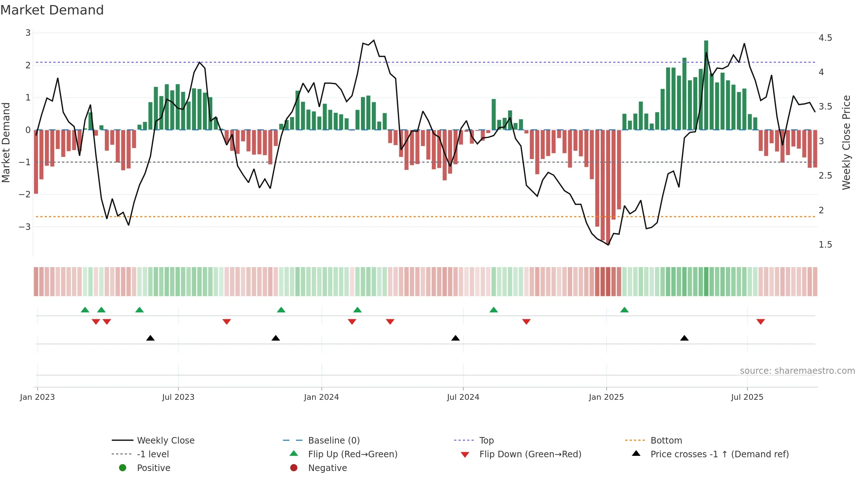The image size is (868, 488).
Task: Toggle the Bottom legend entry
Action: pyautogui.click(x=654, y=440)
